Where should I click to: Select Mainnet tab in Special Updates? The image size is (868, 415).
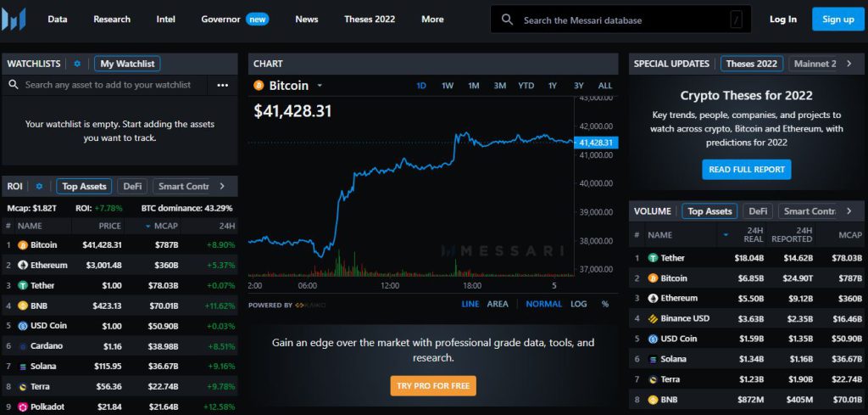(815, 64)
